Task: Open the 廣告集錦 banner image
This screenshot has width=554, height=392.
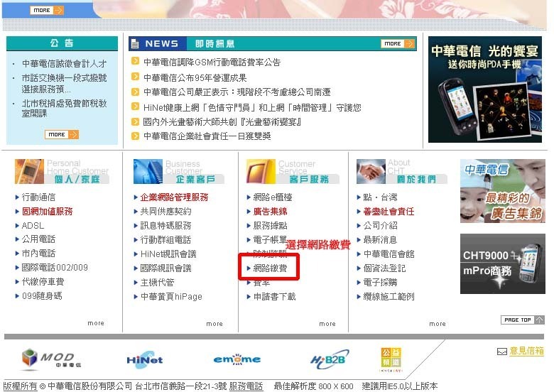Action: pyautogui.click(x=502, y=191)
